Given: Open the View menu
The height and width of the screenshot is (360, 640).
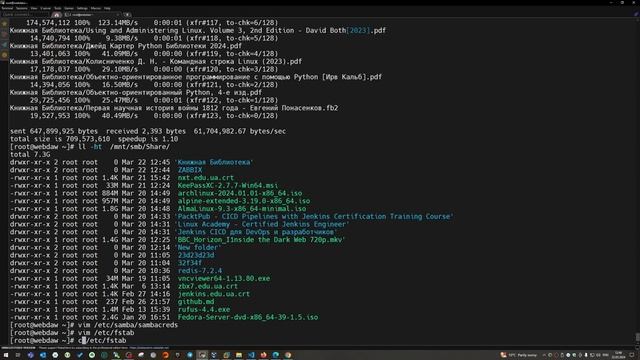Looking at the screenshot, I should (34, 8).
